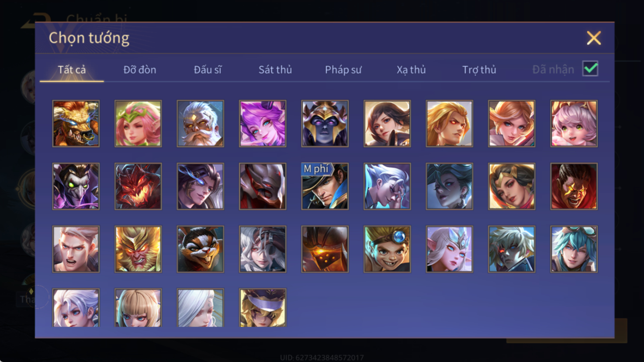The image size is (644, 362).
Task: Choose the hero tagged 'M phí'
Action: 325,186
